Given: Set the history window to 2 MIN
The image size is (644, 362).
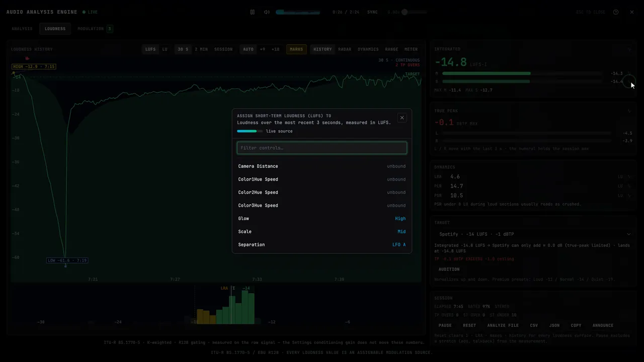Looking at the screenshot, I should pyautogui.click(x=201, y=49).
